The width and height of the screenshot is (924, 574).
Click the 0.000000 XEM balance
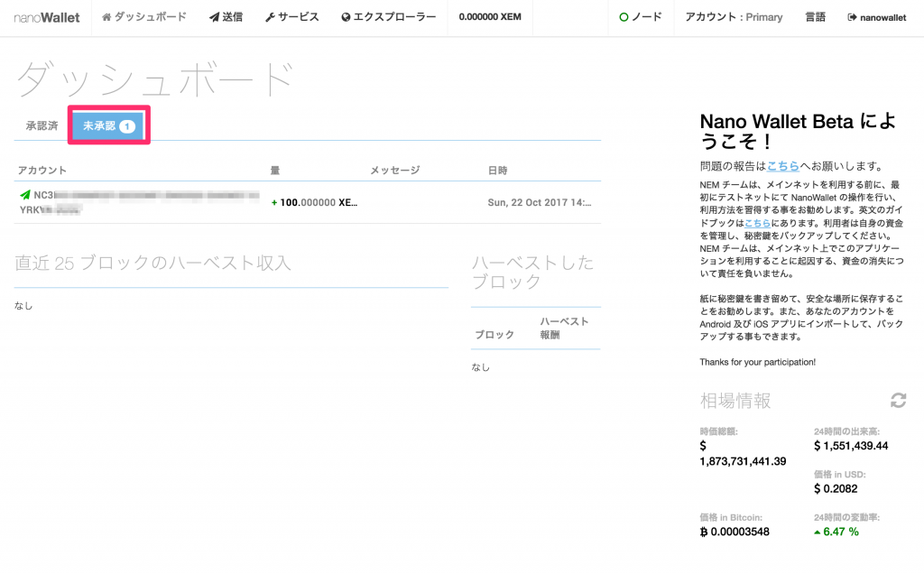(490, 17)
